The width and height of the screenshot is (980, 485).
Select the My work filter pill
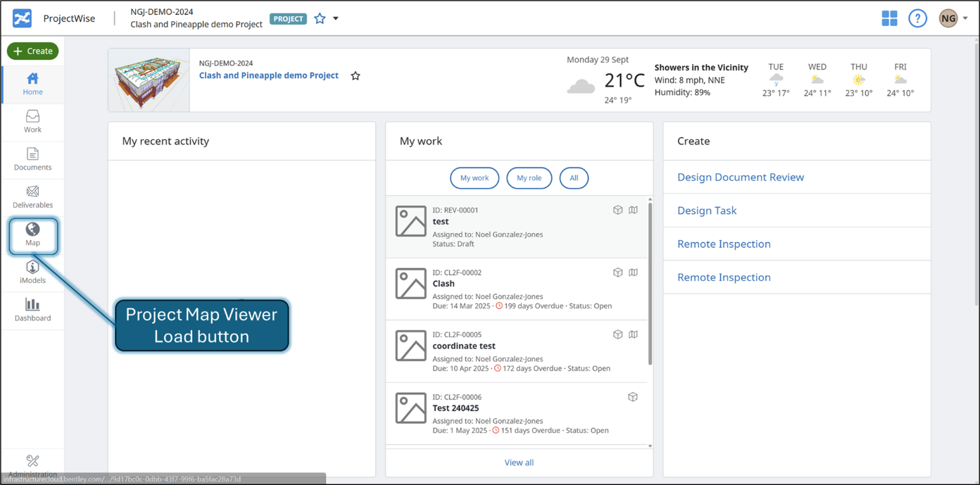pos(474,178)
